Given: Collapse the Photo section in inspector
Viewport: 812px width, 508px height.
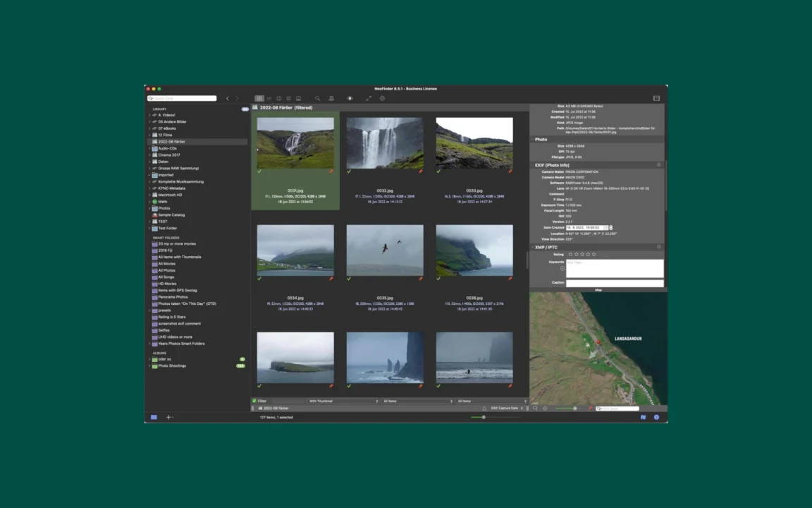Looking at the screenshot, I should coord(532,140).
